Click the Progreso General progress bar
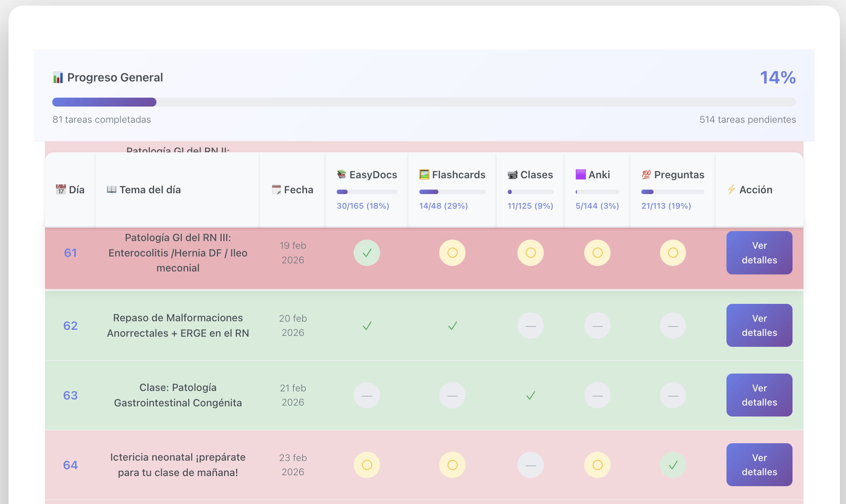This screenshot has height=504, width=846. [x=424, y=102]
